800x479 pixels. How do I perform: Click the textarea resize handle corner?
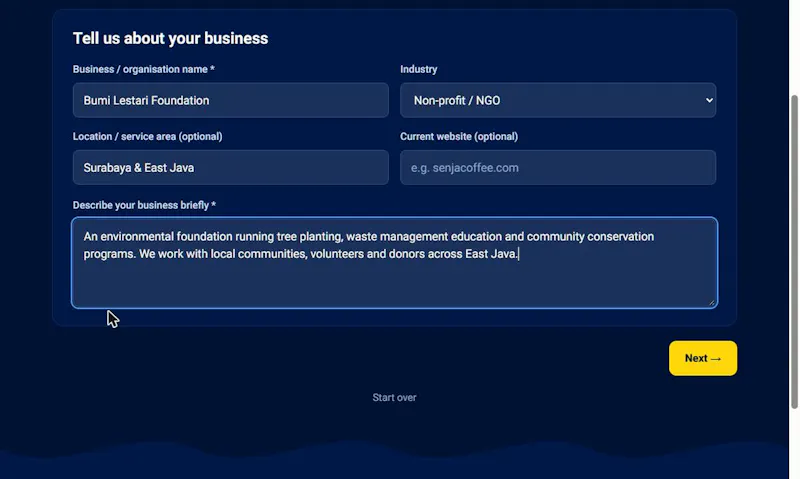[712, 302]
